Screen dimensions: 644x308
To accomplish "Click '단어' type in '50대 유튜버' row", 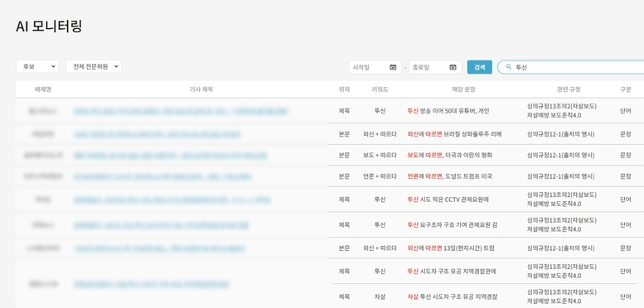I will (x=625, y=111).
